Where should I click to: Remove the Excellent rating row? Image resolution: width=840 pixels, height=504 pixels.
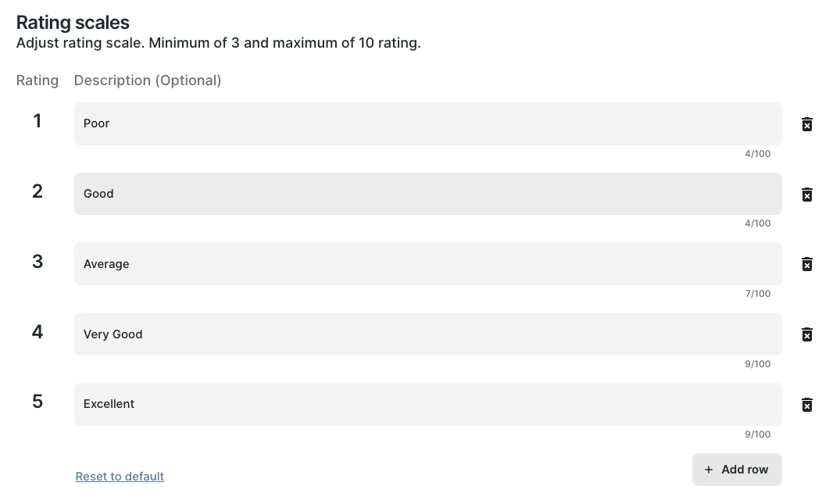[807, 405]
